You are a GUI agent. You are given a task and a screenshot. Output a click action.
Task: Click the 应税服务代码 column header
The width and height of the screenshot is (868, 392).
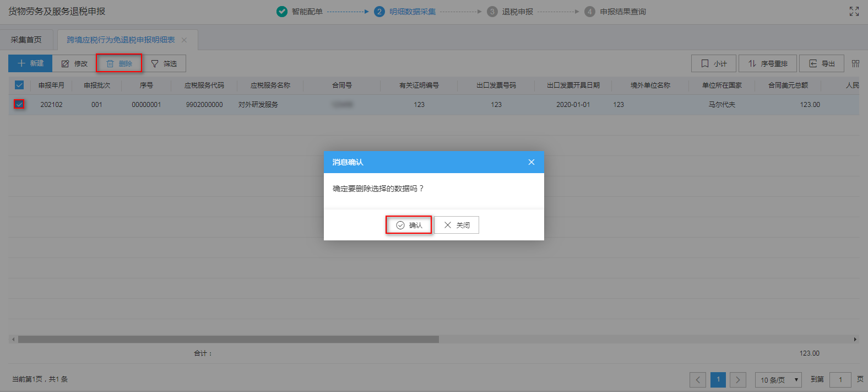point(204,85)
